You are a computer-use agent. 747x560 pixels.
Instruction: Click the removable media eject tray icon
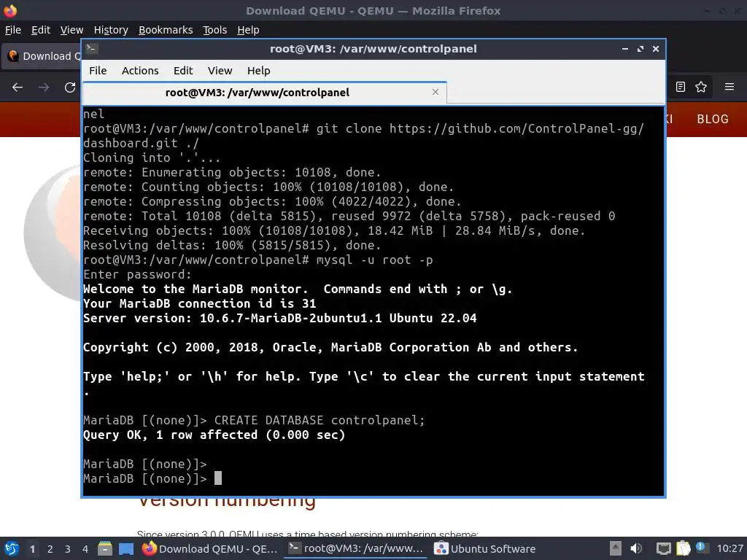click(616, 548)
